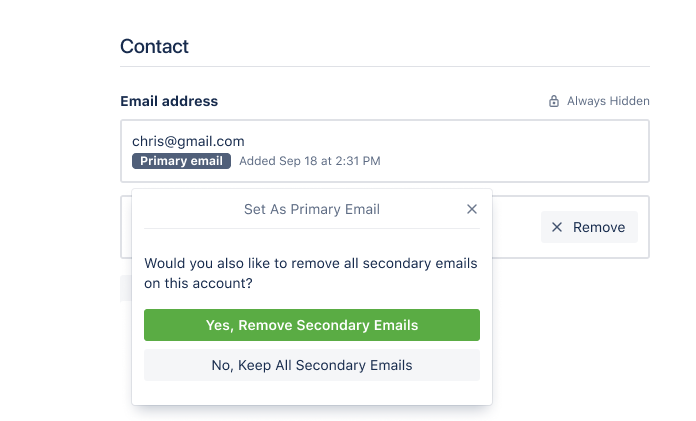Click the divider line under the Contact heading

point(385,67)
